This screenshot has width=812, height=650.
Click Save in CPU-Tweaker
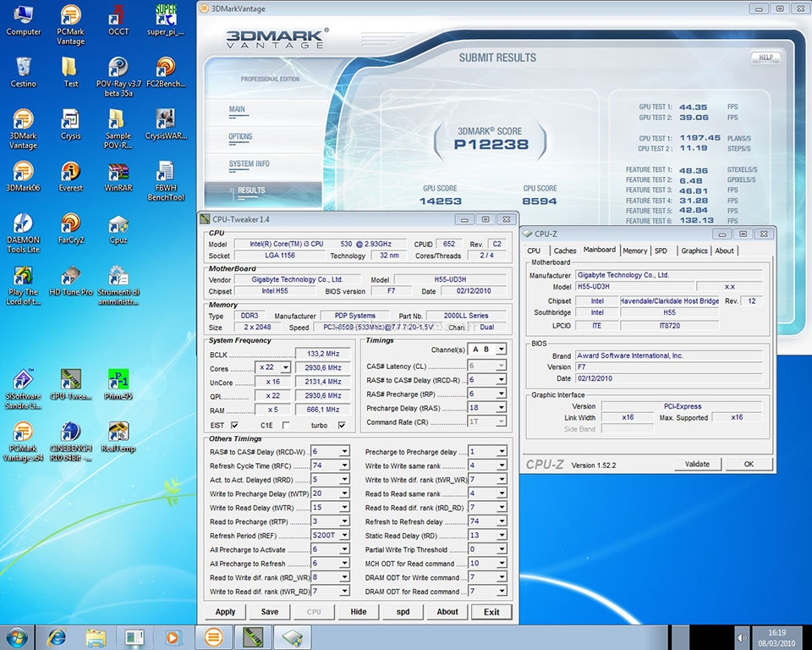tap(269, 612)
